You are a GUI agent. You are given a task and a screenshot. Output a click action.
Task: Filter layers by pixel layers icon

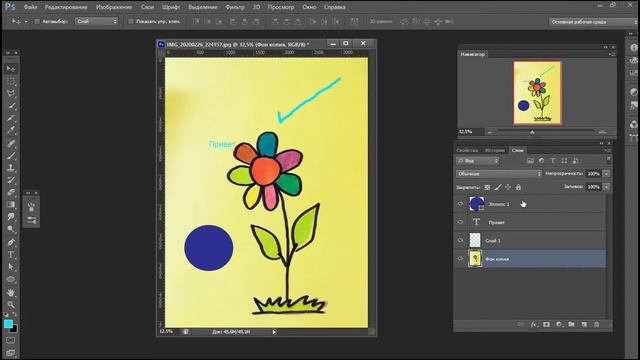point(530,161)
